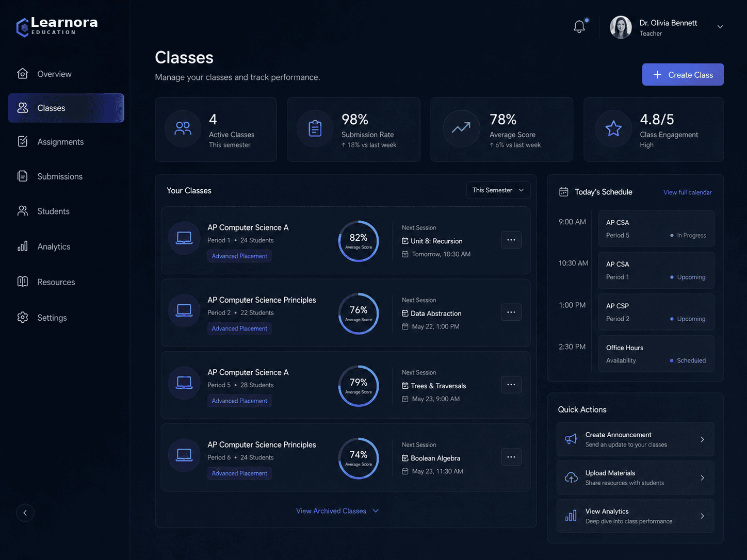Image resolution: width=747 pixels, height=560 pixels.
Task: Click Upload Materials quick action
Action: tap(635, 477)
